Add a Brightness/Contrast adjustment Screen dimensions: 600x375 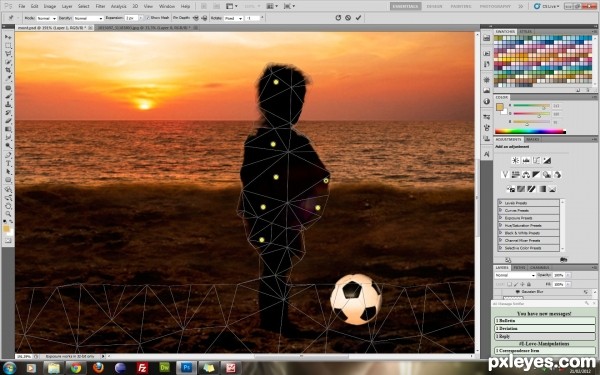[x=515, y=160]
